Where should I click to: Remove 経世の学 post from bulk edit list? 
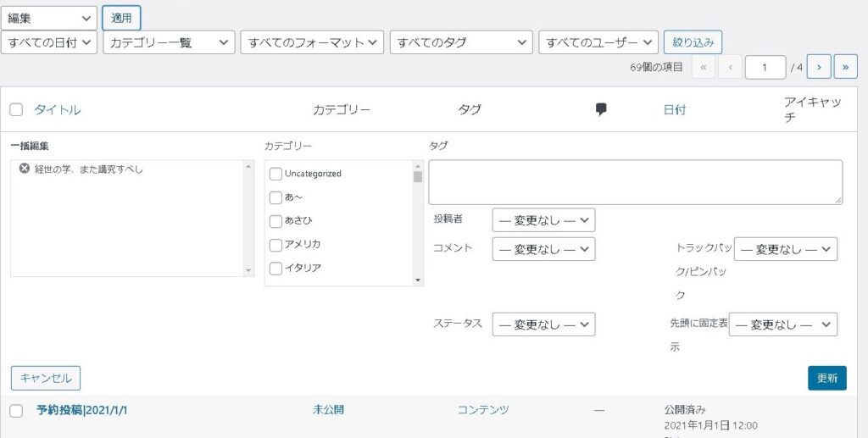[25, 169]
